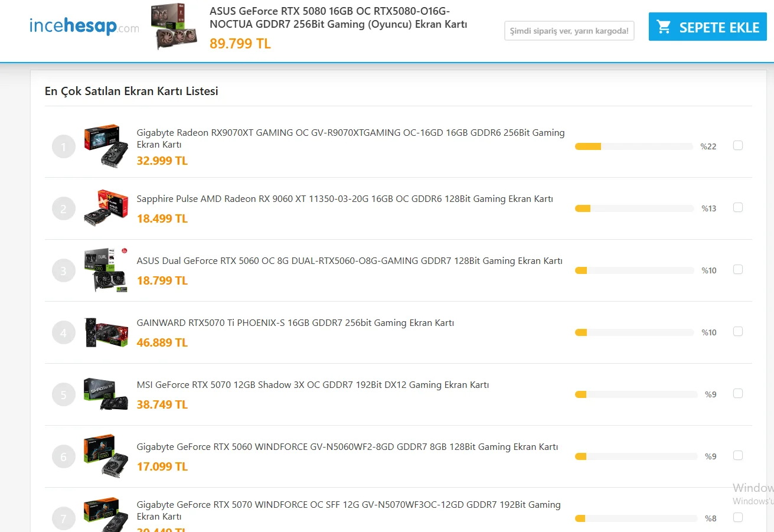The width and height of the screenshot is (774, 532).
Task: Click the MSI RTX 5070 Shadow 3X image
Action: tap(106, 394)
